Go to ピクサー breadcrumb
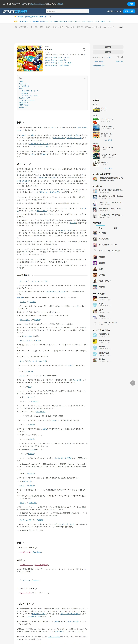138x644 pixels. coord(113,27)
